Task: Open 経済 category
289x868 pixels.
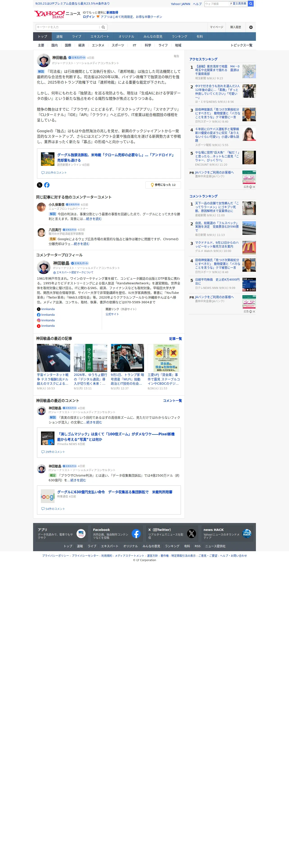Action: click(81, 46)
